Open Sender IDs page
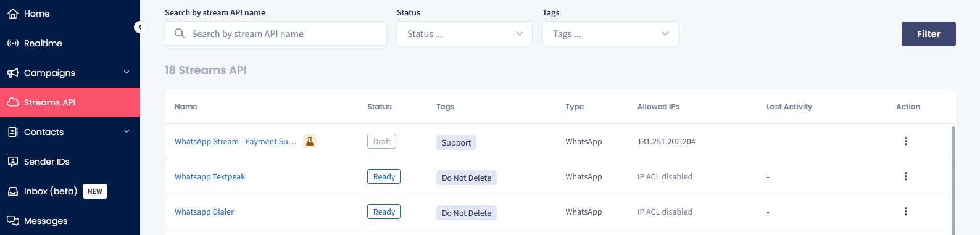This screenshot has height=235, width=980. point(70,162)
